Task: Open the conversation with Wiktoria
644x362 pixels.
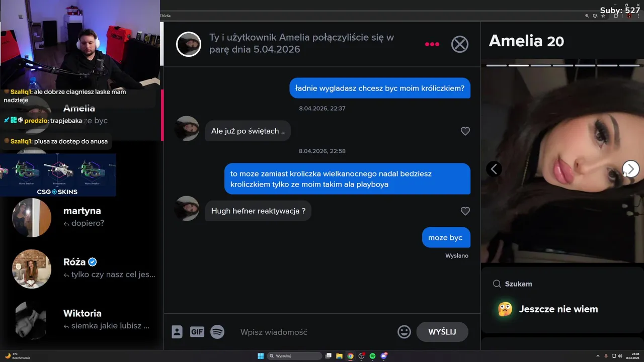Action: point(83,320)
